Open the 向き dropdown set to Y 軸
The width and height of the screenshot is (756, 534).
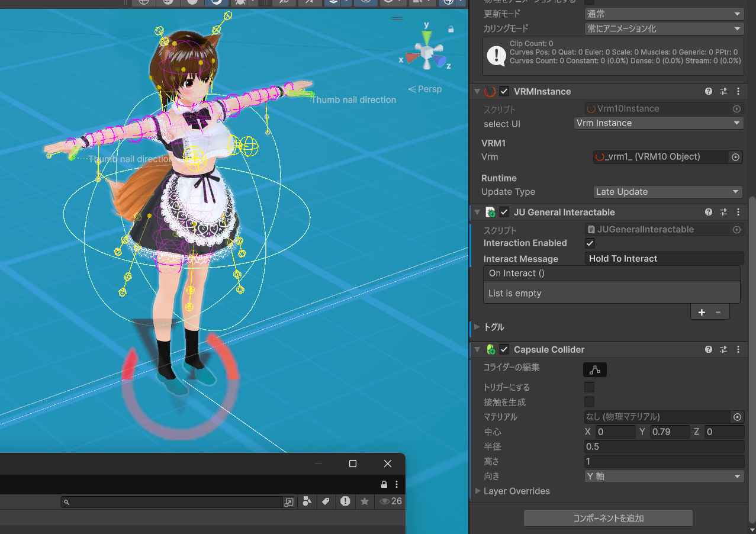pos(664,476)
